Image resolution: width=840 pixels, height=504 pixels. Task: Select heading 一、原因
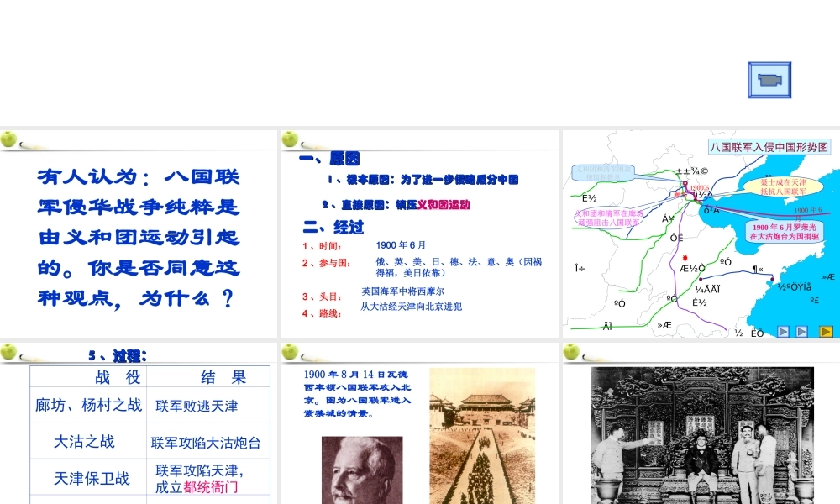[x=329, y=159]
